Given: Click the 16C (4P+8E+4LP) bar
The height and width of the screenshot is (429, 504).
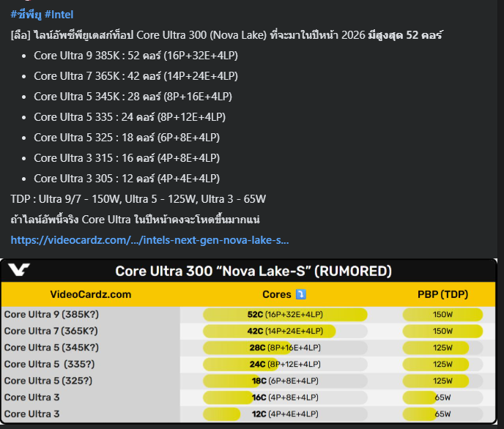Looking at the screenshot, I should (x=285, y=398).
